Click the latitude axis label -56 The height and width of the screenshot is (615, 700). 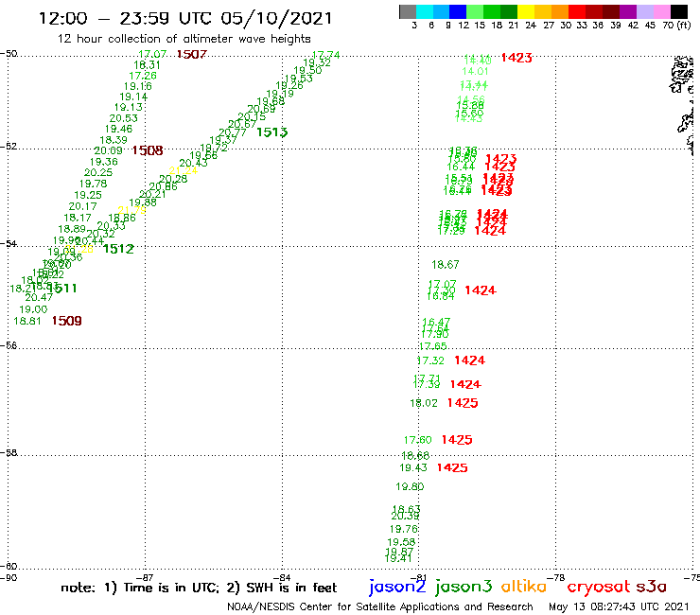tap(9, 345)
